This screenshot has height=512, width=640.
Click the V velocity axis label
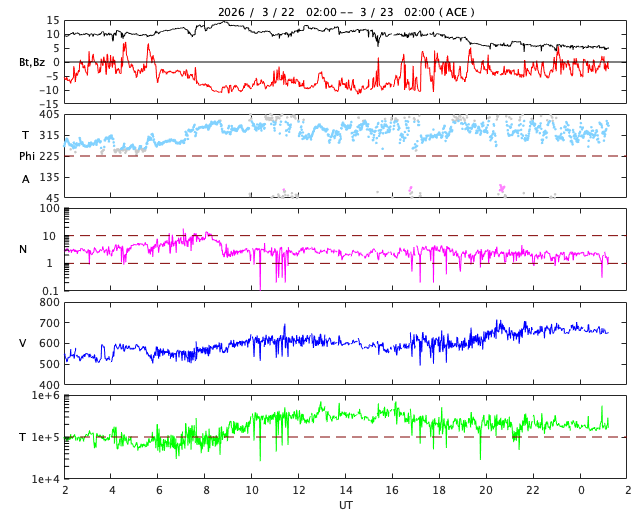[x=23, y=343]
